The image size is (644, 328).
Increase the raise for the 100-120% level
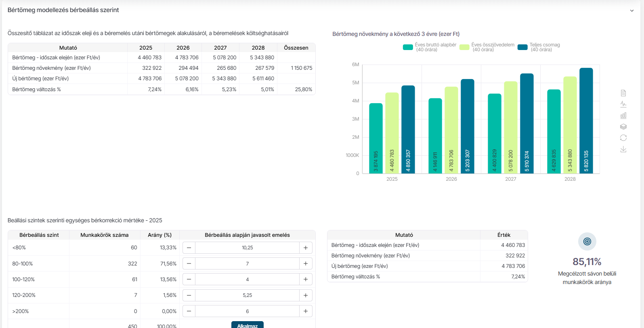[x=306, y=279]
